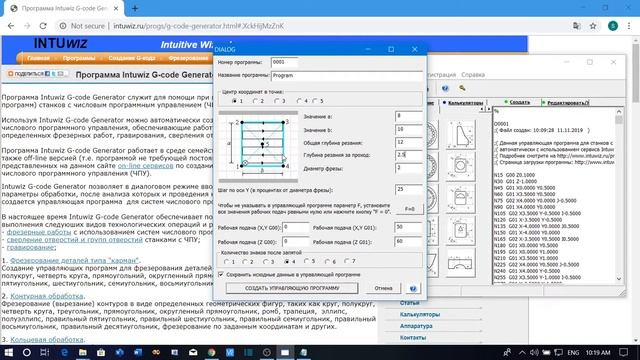Image resolution: width=640 pixels, height=360 pixels.
Task: Open the Windows Start menu
Action: point(8,352)
